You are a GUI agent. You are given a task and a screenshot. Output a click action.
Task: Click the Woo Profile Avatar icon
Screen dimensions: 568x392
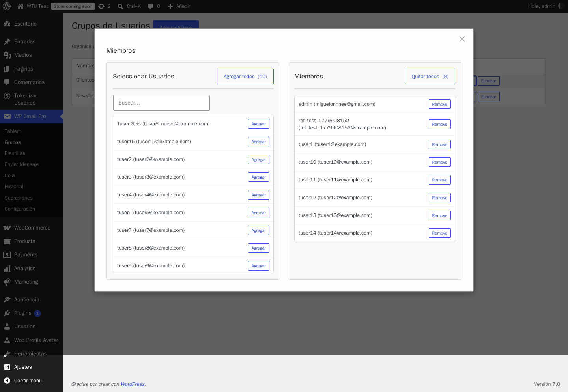7,340
